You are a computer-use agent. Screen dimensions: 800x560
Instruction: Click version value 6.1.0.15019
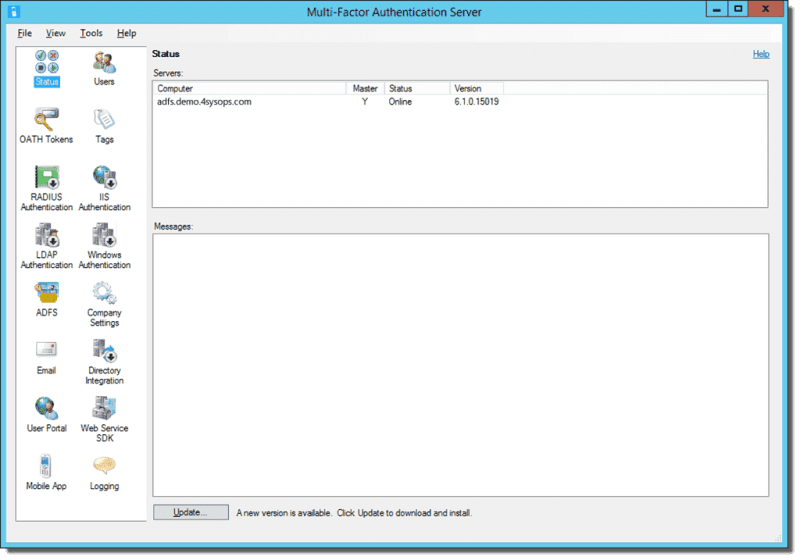tap(477, 101)
